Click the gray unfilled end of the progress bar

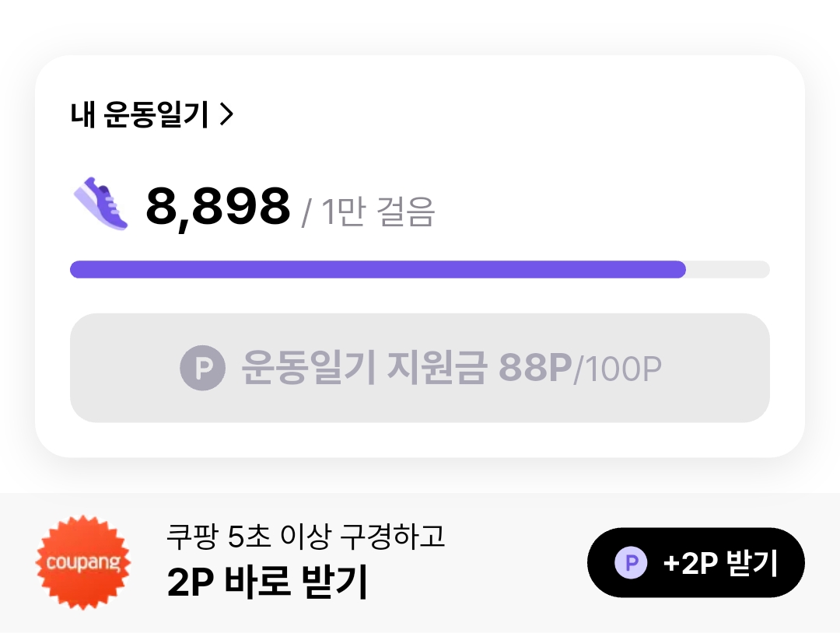pyautogui.click(x=728, y=269)
